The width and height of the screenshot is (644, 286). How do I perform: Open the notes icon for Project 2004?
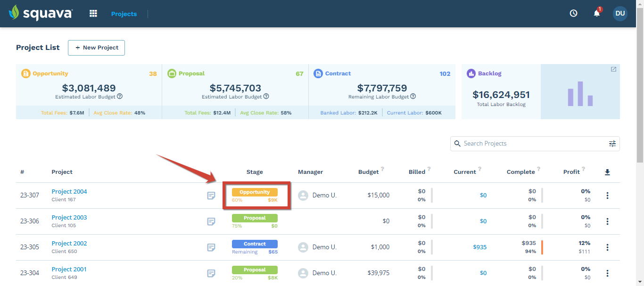(211, 195)
